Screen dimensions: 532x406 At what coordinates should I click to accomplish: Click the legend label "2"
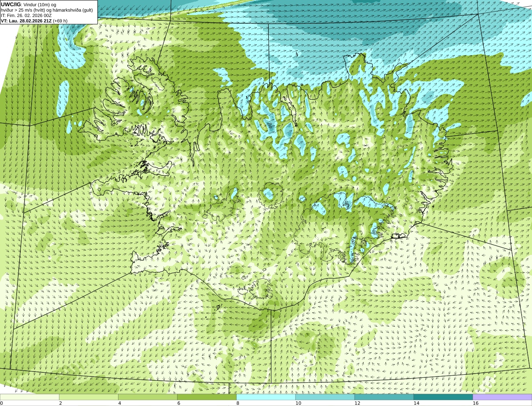tap(60, 403)
